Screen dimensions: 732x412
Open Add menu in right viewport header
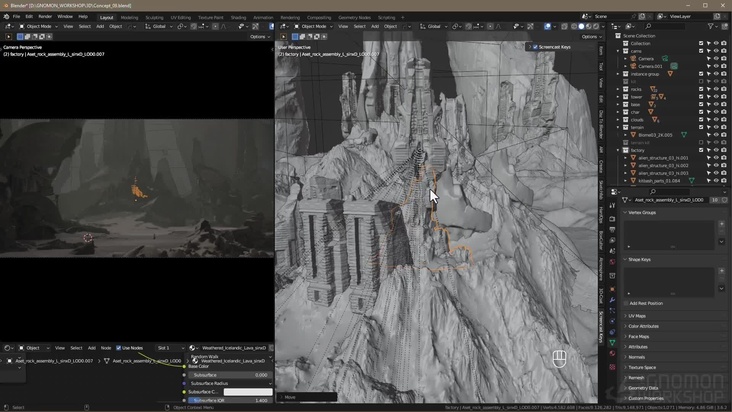pos(375,27)
